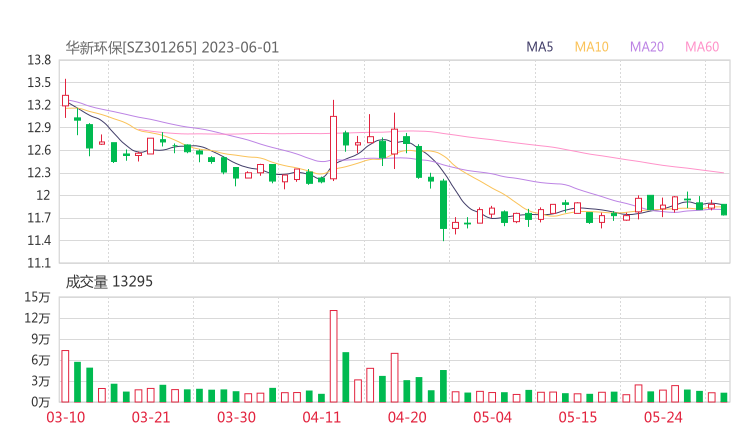The height and width of the screenshot is (440, 740).
Task: Click the MA10 legend label
Action: pos(591,47)
